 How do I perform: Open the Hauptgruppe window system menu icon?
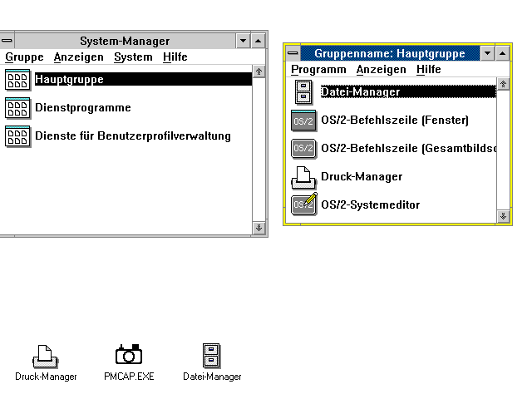click(x=293, y=53)
